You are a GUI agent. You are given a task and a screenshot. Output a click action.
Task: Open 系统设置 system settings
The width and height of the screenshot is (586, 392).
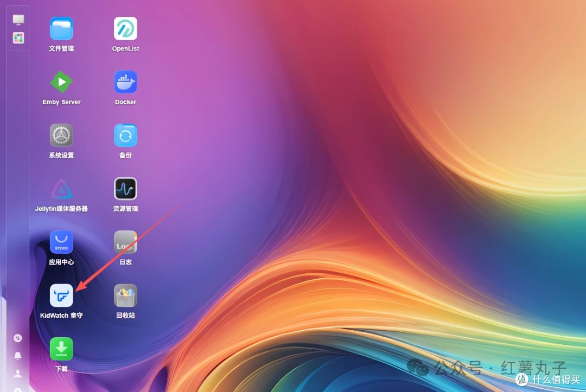click(x=61, y=136)
